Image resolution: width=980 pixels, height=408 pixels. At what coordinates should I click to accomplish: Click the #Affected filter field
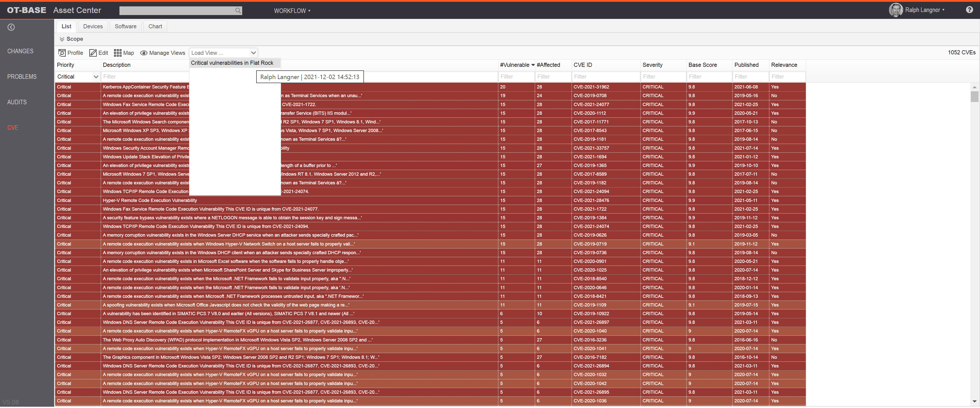pos(553,77)
